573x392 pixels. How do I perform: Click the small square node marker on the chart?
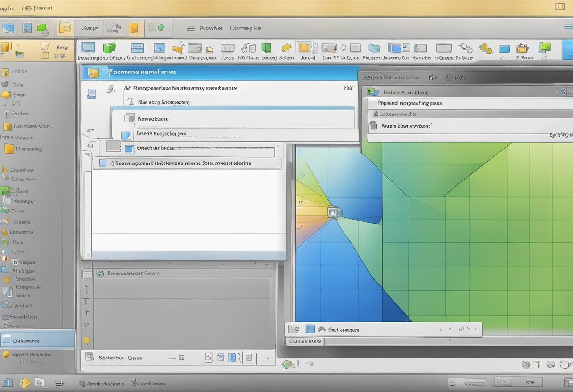pos(333,212)
